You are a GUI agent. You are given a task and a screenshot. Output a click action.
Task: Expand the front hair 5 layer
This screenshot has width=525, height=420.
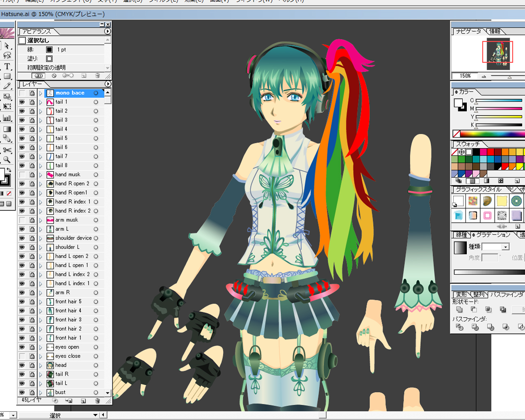(x=41, y=302)
